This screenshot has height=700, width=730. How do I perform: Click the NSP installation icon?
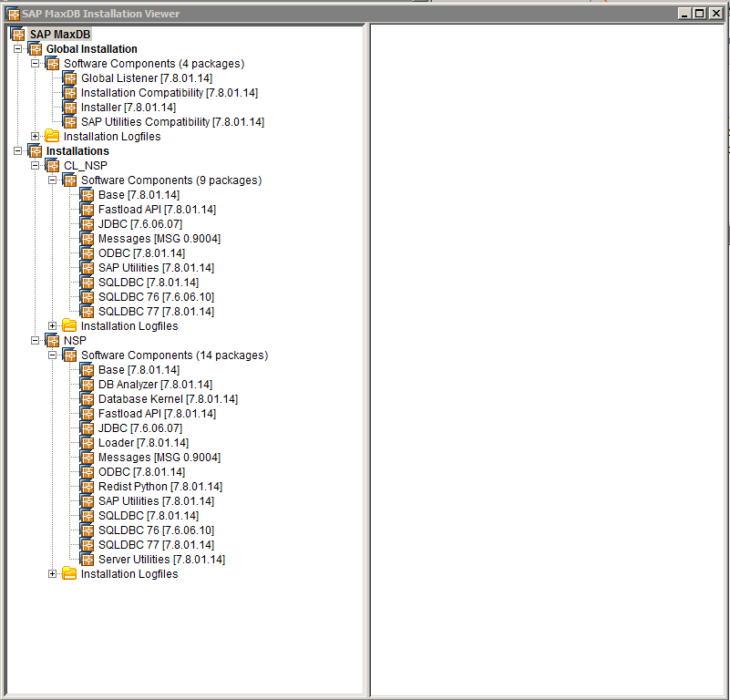(52, 341)
